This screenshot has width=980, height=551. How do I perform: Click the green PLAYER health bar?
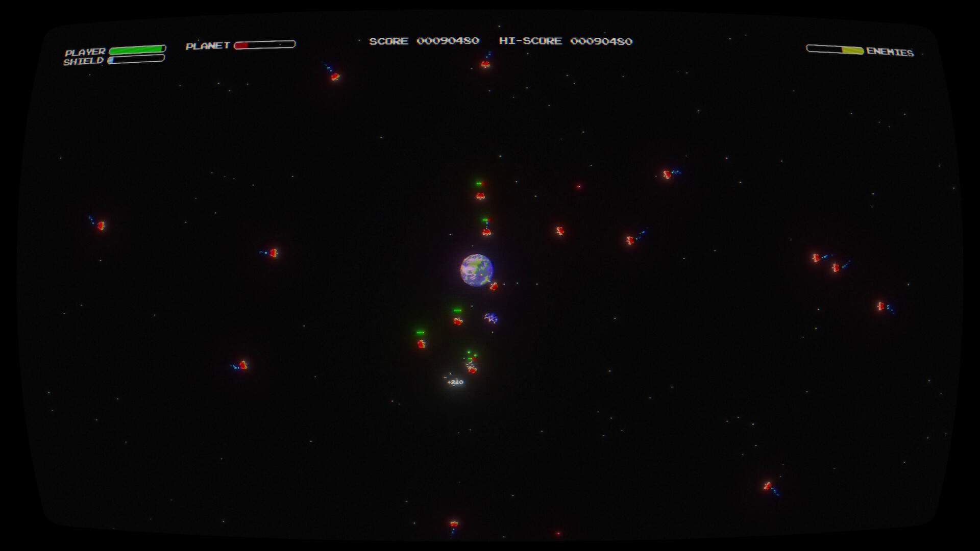(x=137, y=50)
